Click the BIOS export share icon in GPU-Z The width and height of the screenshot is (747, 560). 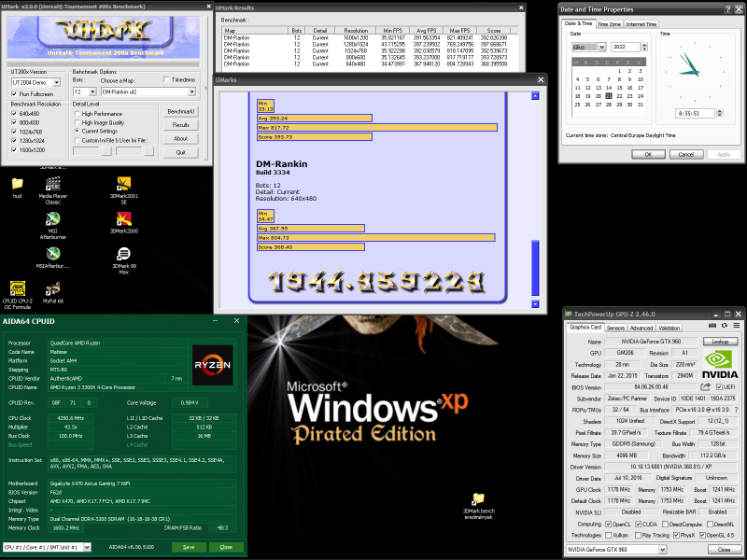click(706, 386)
